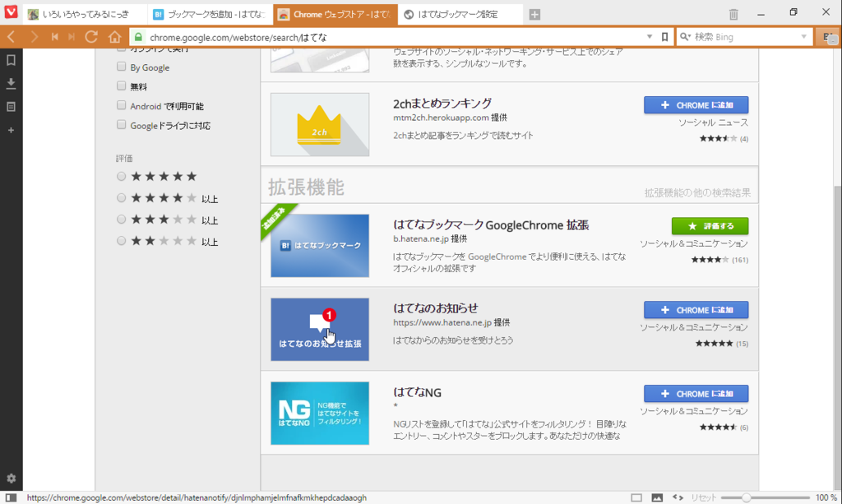Click the 検索 Bing search field
This screenshot has width=842, height=504.
(745, 37)
